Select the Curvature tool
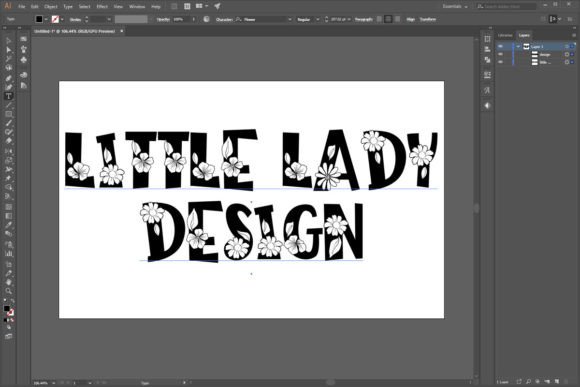This screenshot has height=387, width=580. click(x=8, y=87)
